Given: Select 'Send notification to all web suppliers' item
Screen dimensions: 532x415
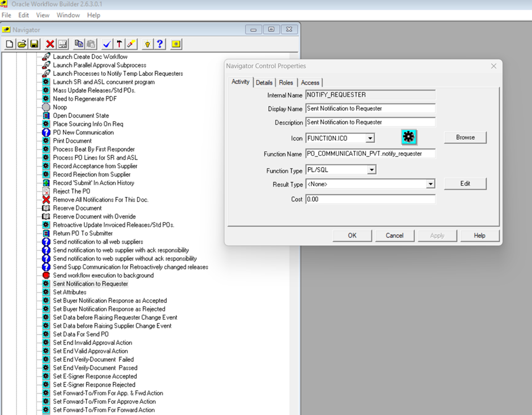Looking at the screenshot, I should 98,242.
